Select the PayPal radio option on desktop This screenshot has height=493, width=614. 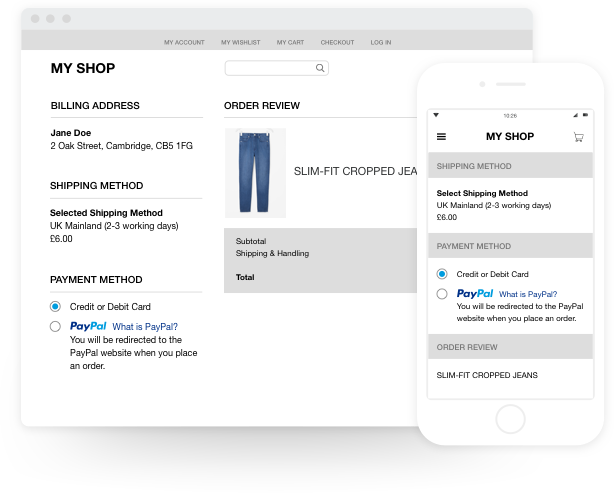click(55, 327)
